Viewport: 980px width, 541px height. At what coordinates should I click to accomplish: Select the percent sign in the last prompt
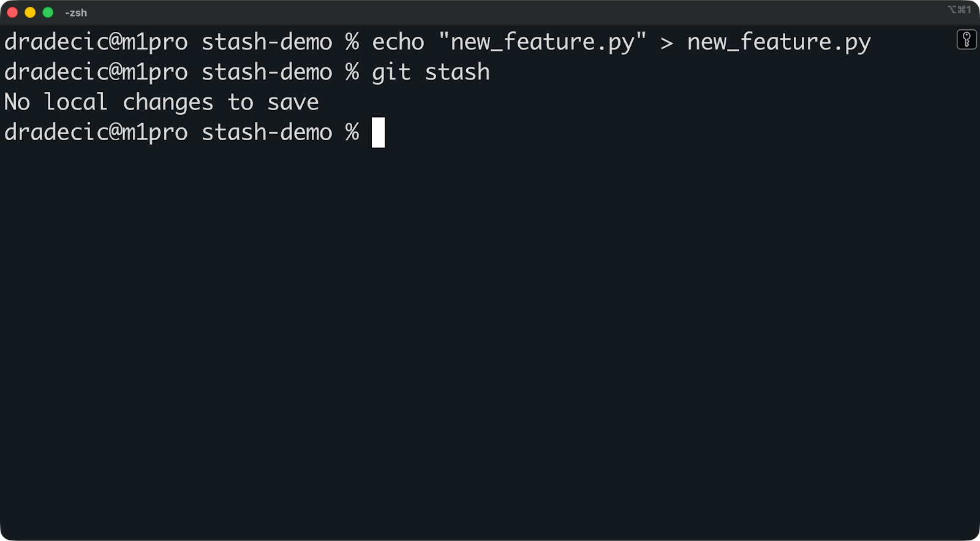[x=352, y=132]
